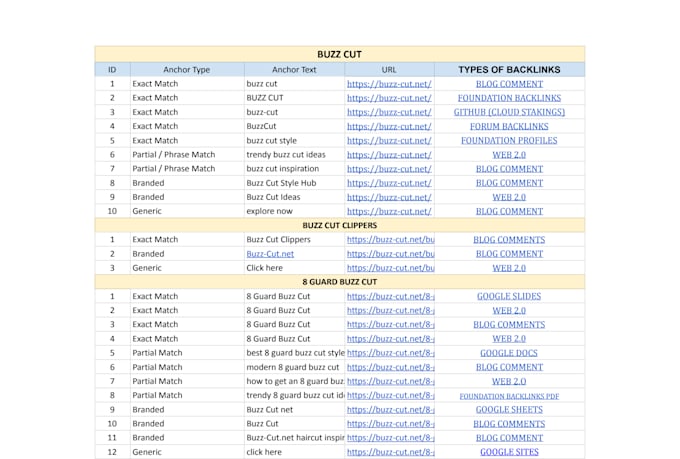Image resolution: width=680 pixels, height=459 pixels.
Task: Select the Anchor Type column header
Action: coord(187,69)
